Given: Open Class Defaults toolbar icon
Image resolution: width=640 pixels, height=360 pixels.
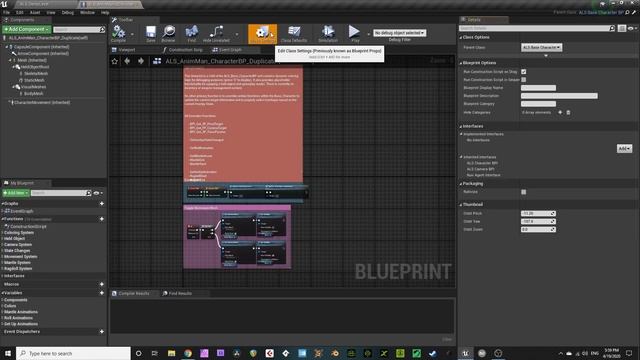Looking at the screenshot, I should click(x=294, y=33).
